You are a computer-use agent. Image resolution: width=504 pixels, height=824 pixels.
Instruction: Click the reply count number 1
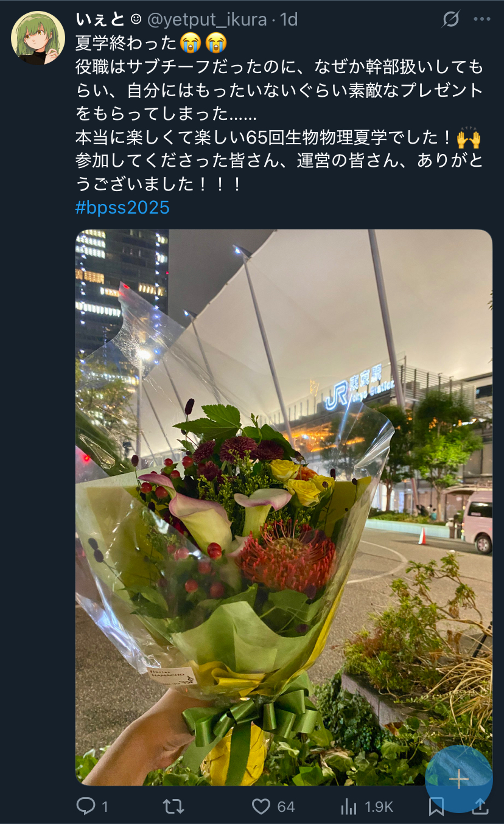105,807
